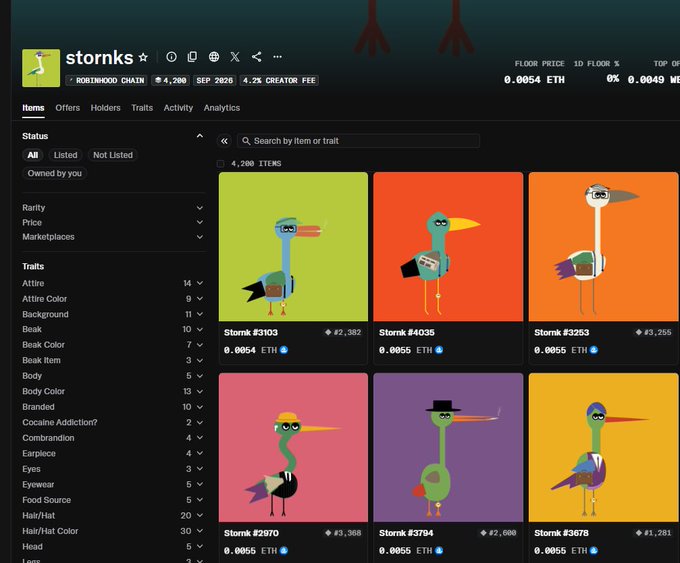Expand the Beak Color trait dropdown
The height and width of the screenshot is (563, 680).
113,345
